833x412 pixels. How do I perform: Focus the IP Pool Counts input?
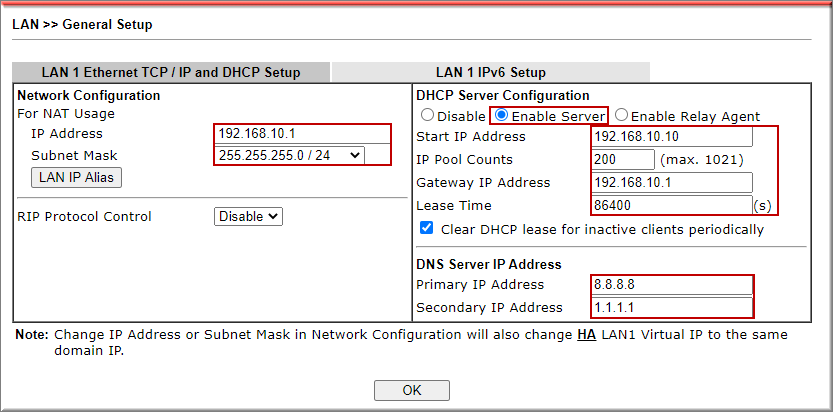click(x=622, y=159)
